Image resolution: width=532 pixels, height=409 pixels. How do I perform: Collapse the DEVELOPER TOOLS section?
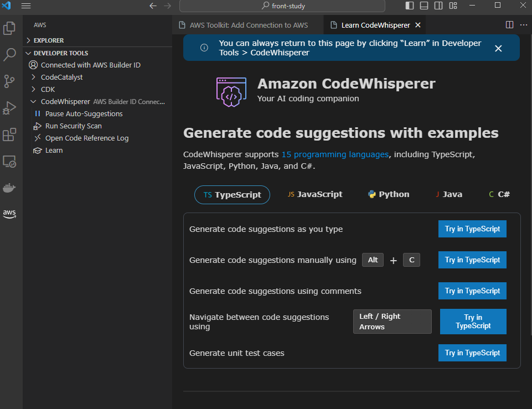98,53
